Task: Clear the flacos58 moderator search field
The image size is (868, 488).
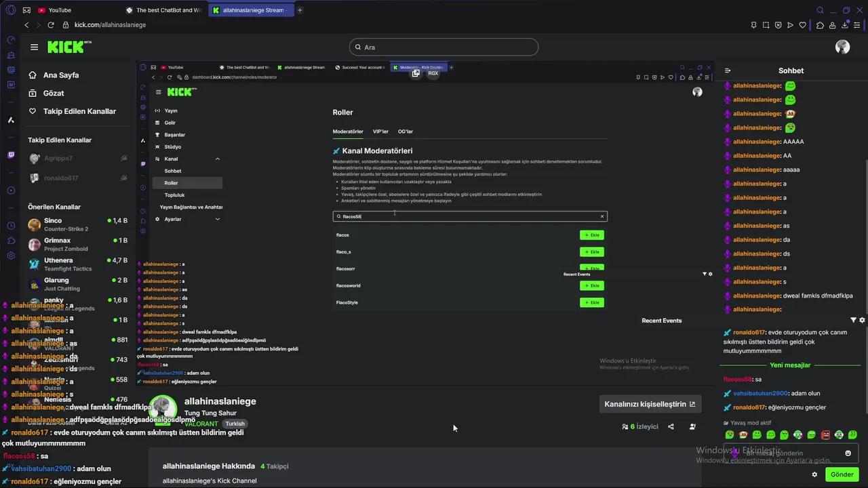Action: 601,216
